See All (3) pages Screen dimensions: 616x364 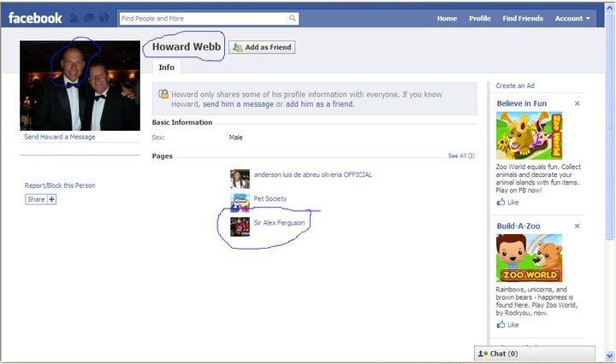click(461, 156)
